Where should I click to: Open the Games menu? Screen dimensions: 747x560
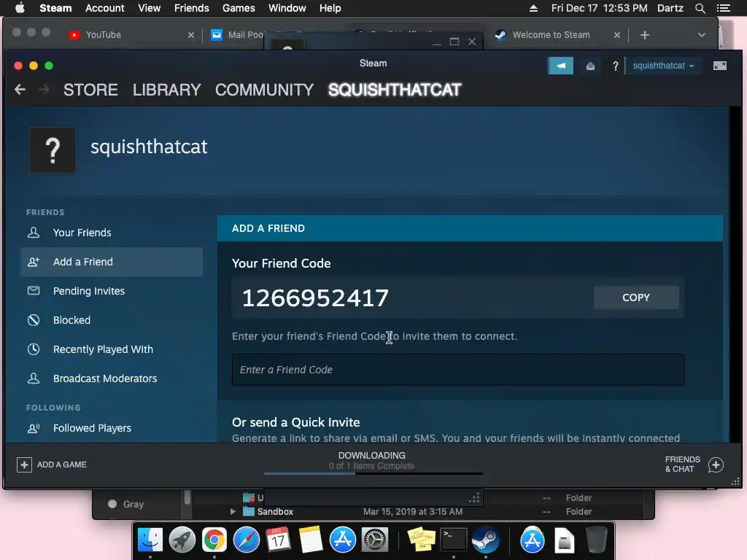click(239, 8)
